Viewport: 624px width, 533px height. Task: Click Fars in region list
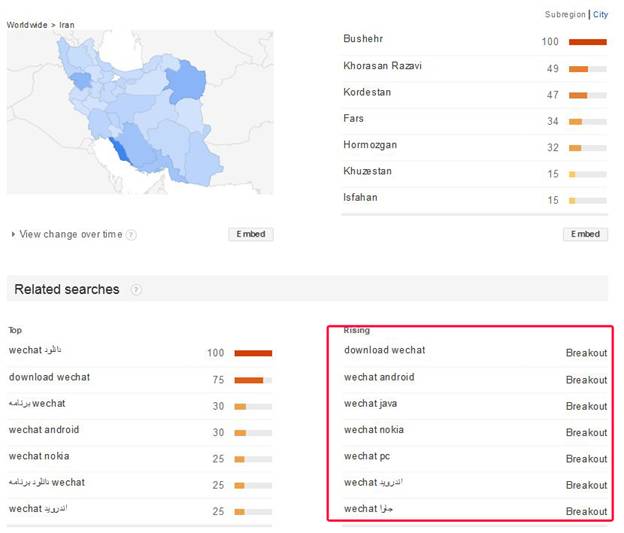click(x=353, y=119)
